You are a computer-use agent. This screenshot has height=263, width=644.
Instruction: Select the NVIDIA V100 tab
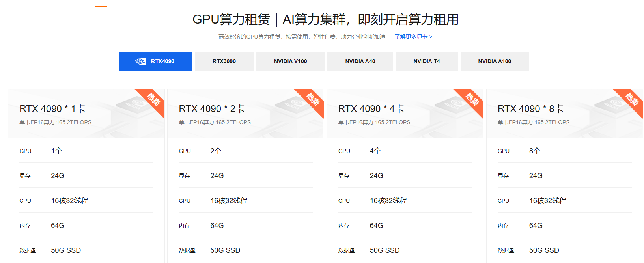click(x=290, y=61)
